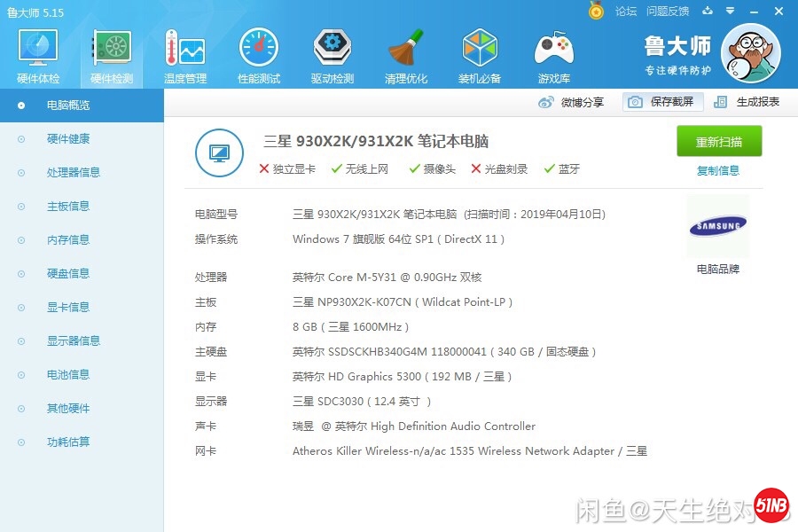Click the 复制信息 link

pyautogui.click(x=718, y=171)
